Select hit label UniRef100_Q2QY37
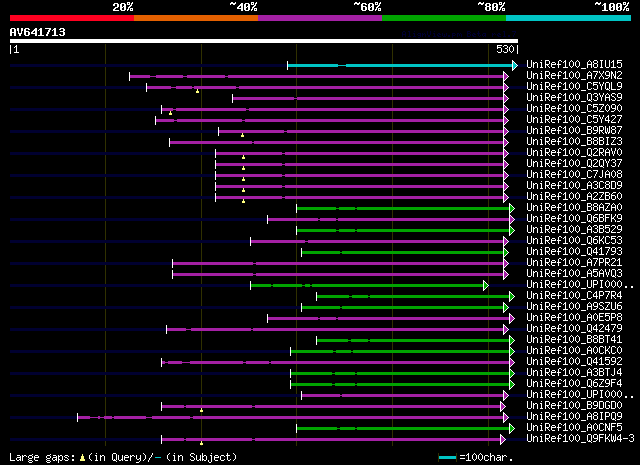 [574, 163]
